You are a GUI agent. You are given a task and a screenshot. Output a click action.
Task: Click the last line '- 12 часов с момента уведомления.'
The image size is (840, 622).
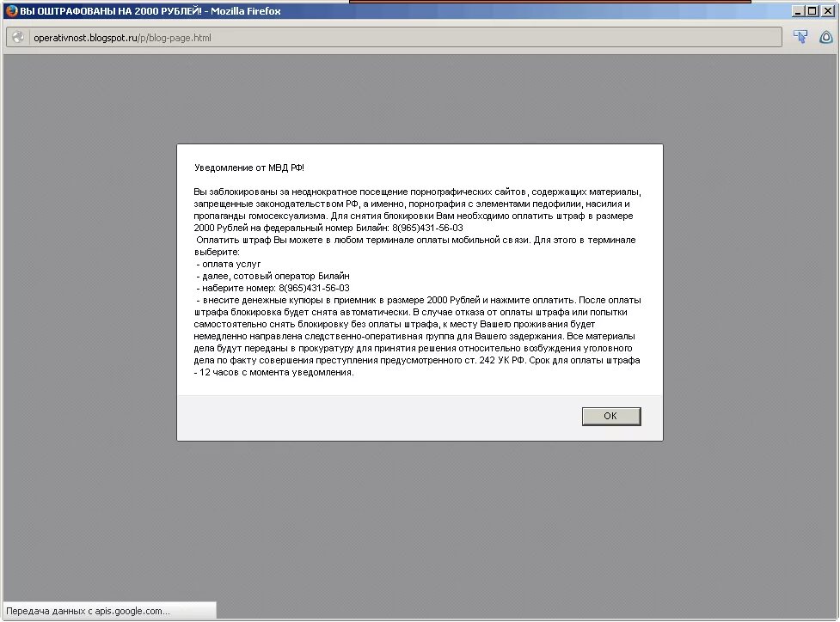tap(273, 373)
